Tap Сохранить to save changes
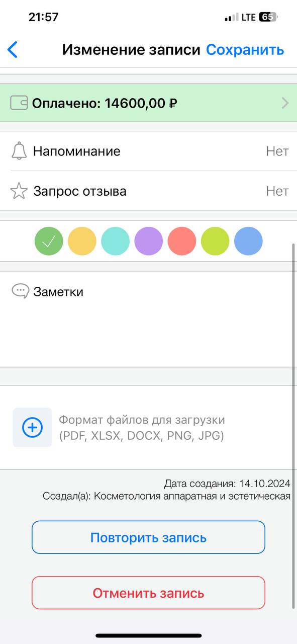 click(245, 50)
